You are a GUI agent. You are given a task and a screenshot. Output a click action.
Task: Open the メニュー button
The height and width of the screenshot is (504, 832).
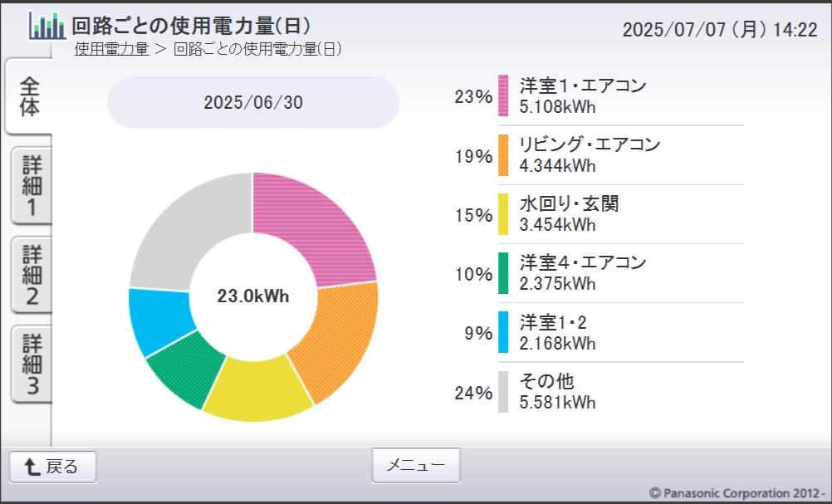click(x=416, y=465)
